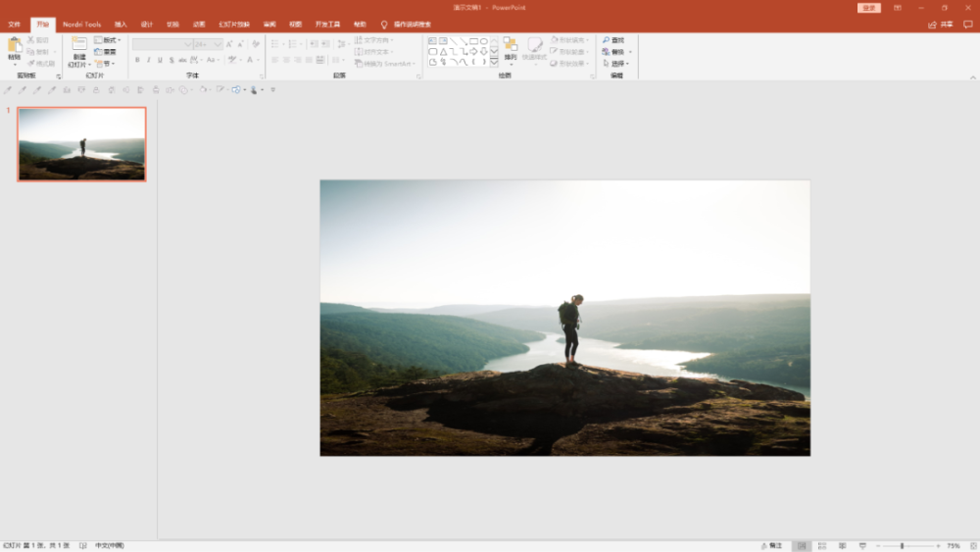Screen dimensions: 980x552
Task: Open the File (文件) menu
Action: click(x=14, y=25)
